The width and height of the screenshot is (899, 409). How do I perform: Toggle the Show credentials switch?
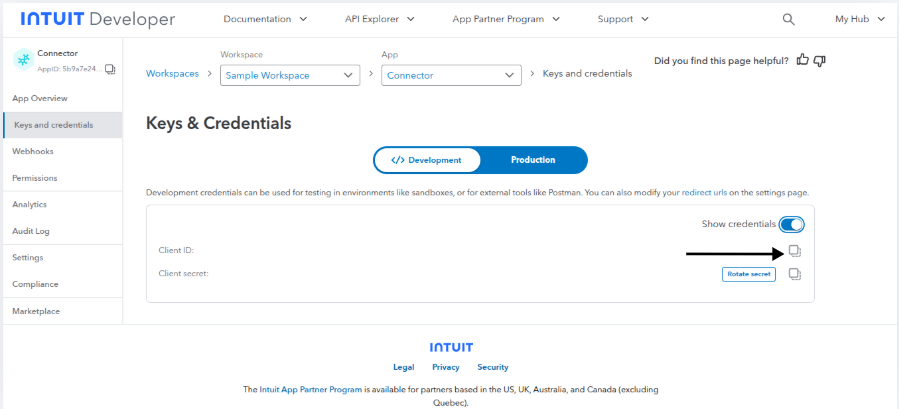coord(791,224)
